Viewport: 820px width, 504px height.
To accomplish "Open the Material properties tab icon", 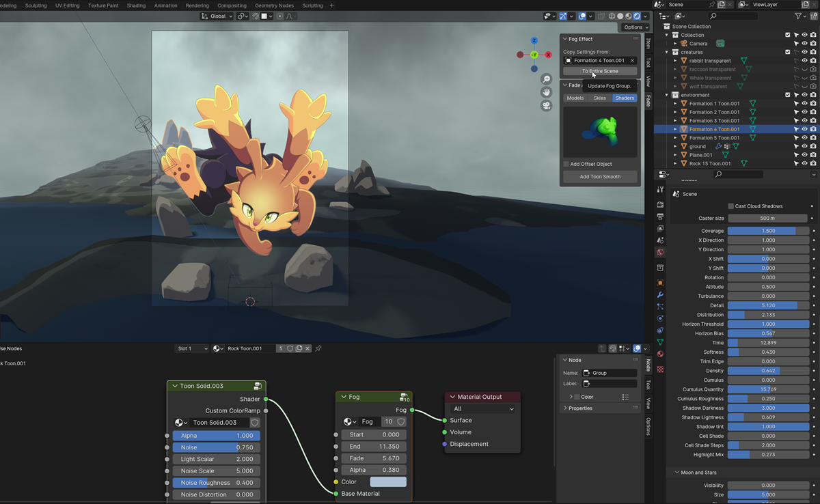I will click(660, 354).
